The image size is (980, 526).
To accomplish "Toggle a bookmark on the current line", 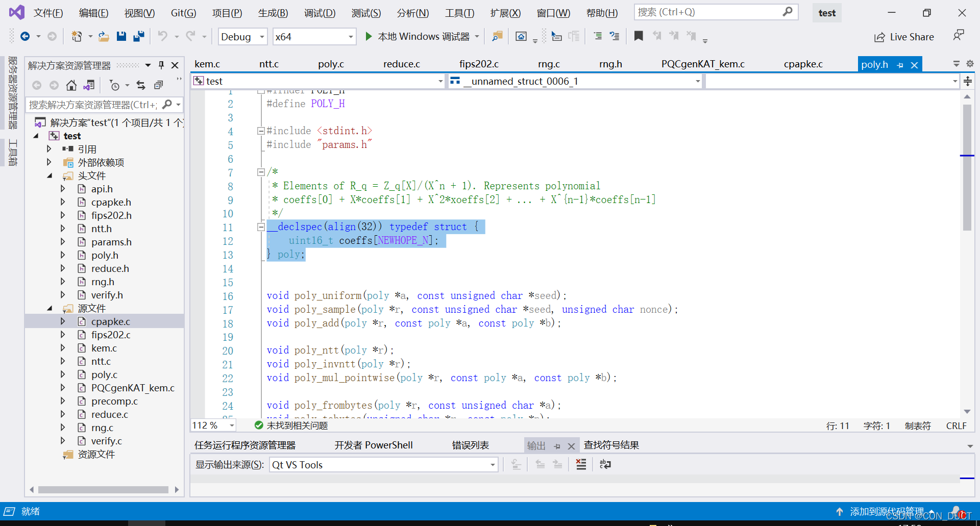I will (x=638, y=36).
